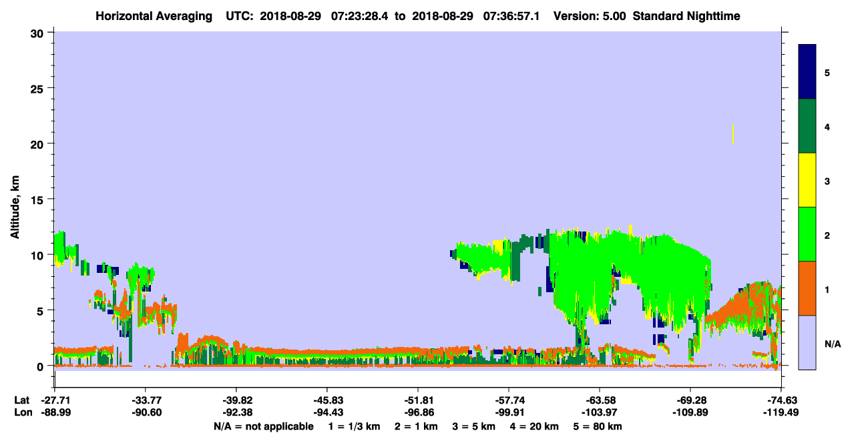
Task: Click legend text 'N/A = not applicable'
Action: point(263,426)
